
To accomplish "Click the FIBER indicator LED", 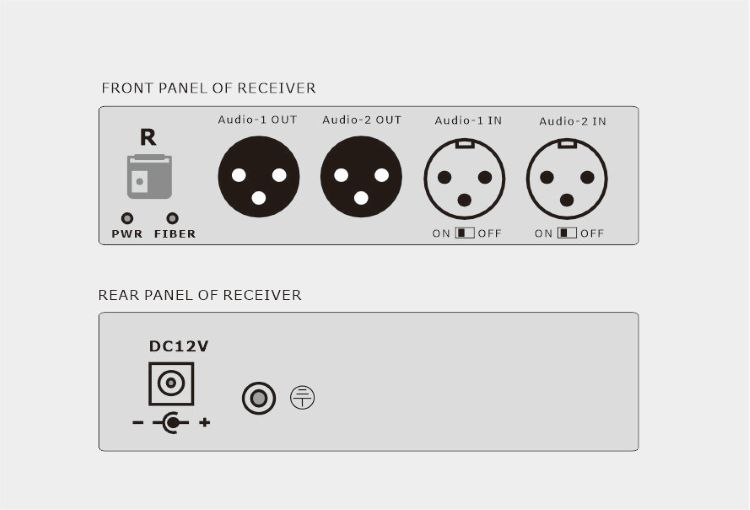I will [172, 218].
